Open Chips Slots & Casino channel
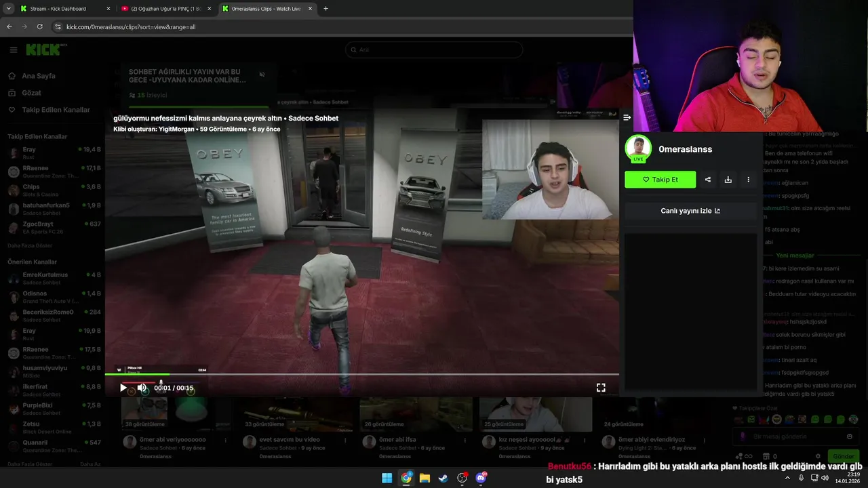The image size is (868, 488). click(54, 190)
